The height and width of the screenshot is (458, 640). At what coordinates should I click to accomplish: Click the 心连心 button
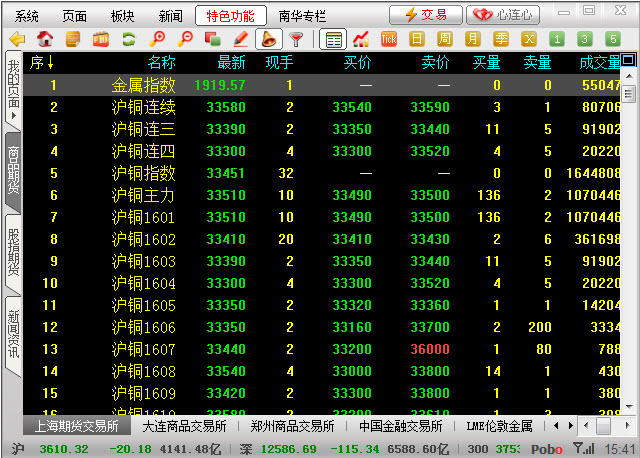[503, 15]
